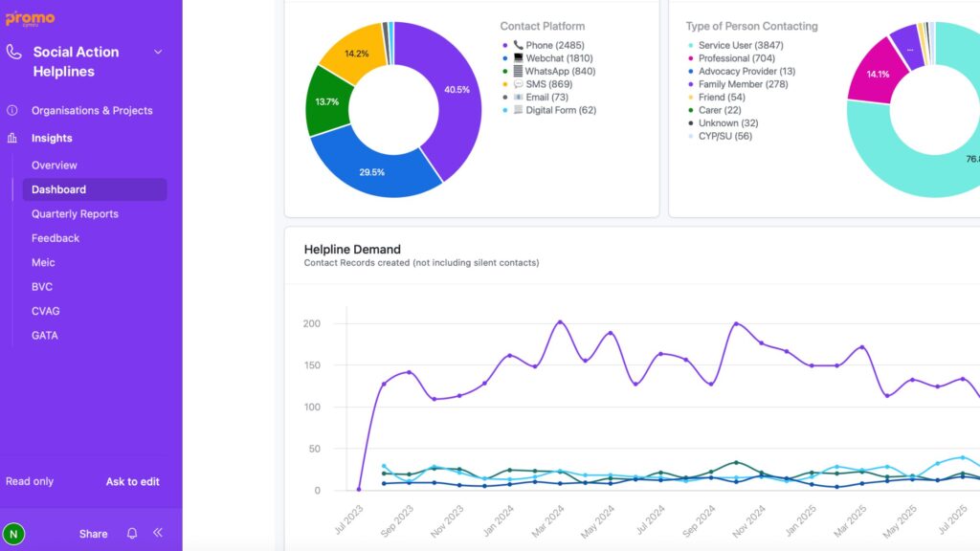This screenshot has width=980, height=551.
Task: Click the phone icon beside Social Action Helplines
Action: pos(13,53)
